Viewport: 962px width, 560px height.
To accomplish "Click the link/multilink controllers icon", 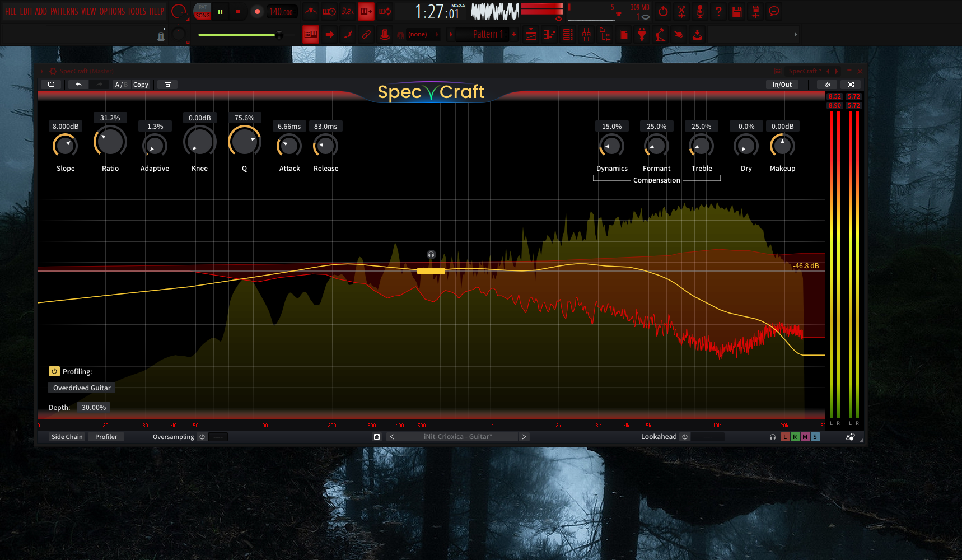I will (x=366, y=35).
